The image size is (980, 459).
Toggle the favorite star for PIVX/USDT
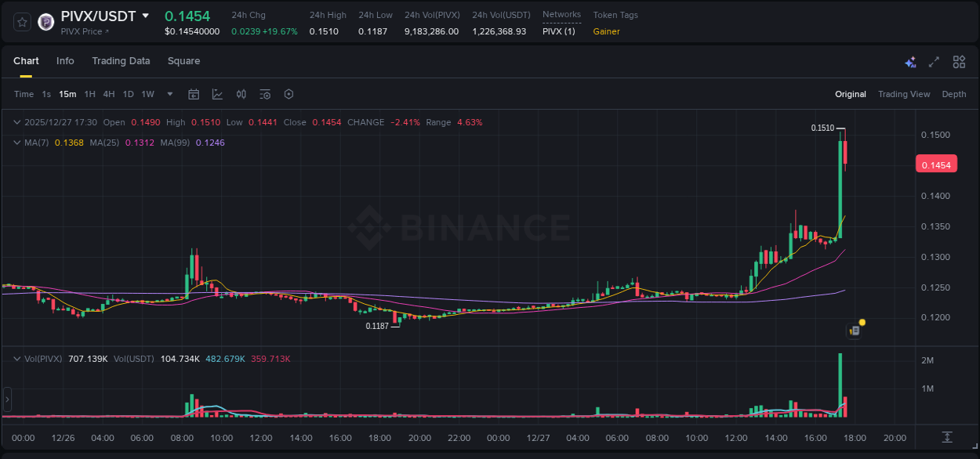tap(21, 22)
